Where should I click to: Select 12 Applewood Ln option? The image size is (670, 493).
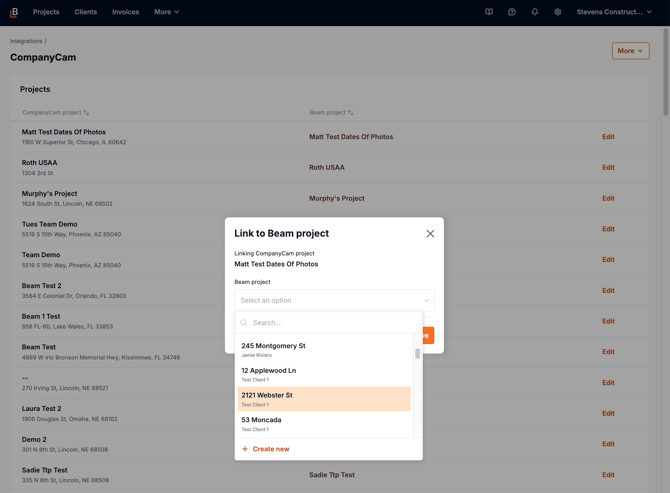click(x=324, y=374)
